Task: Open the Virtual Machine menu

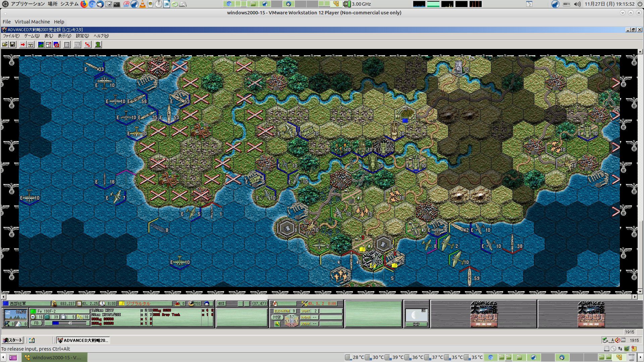Action: coord(32,22)
